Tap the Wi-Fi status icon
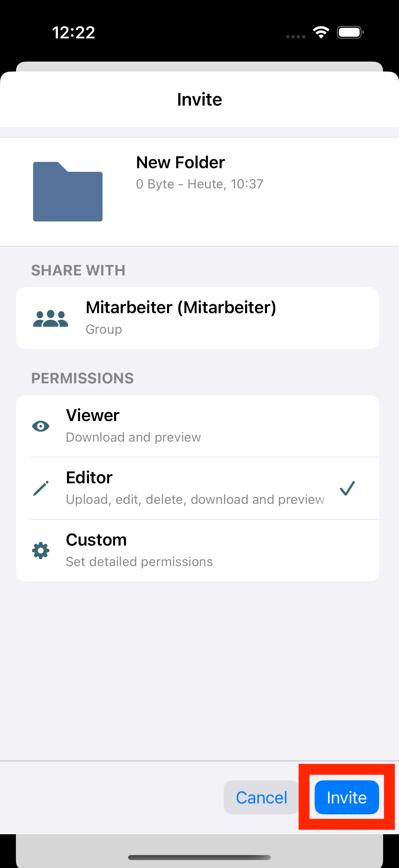This screenshot has height=868, width=399. [321, 32]
